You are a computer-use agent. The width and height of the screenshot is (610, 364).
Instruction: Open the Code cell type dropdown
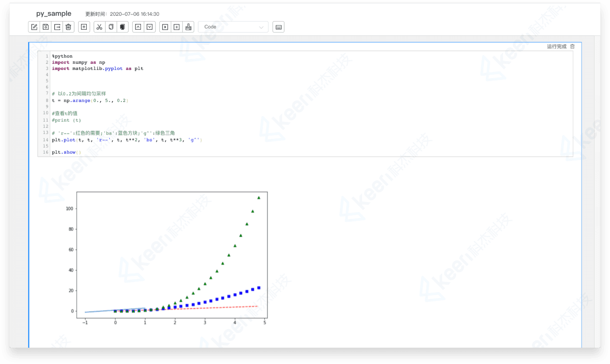pos(233,27)
